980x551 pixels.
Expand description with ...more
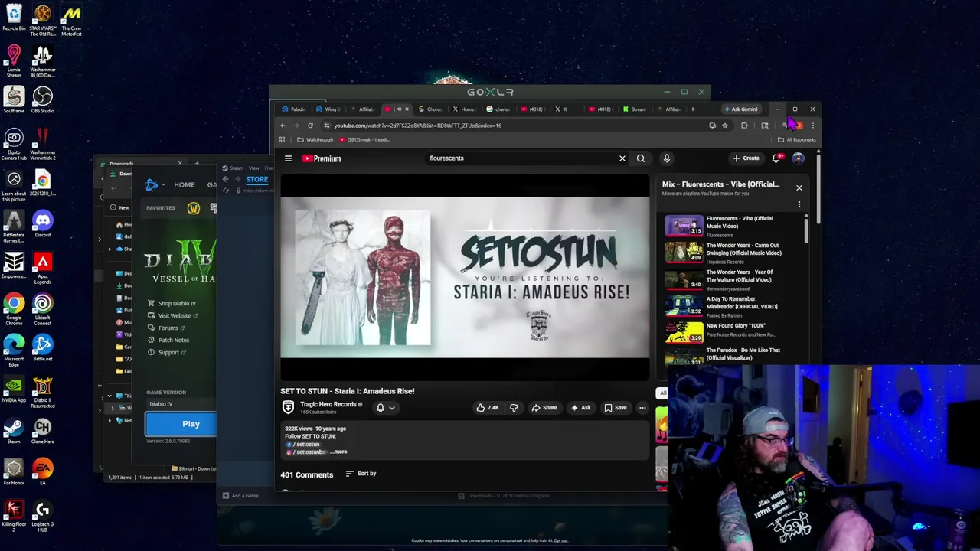(x=339, y=452)
